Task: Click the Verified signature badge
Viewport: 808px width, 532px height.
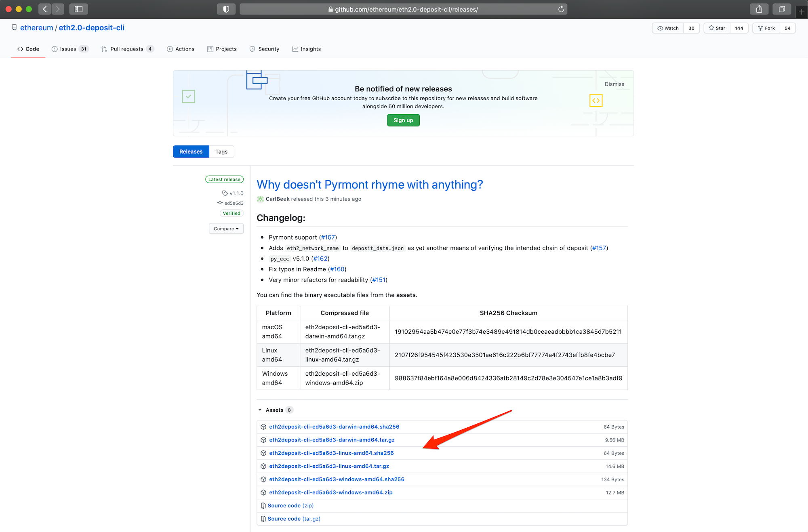Action: [231, 213]
